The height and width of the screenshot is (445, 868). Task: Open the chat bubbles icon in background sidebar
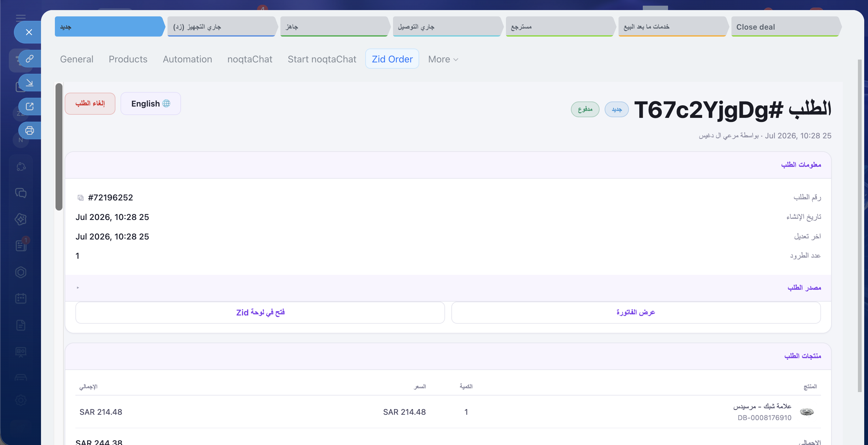21,193
